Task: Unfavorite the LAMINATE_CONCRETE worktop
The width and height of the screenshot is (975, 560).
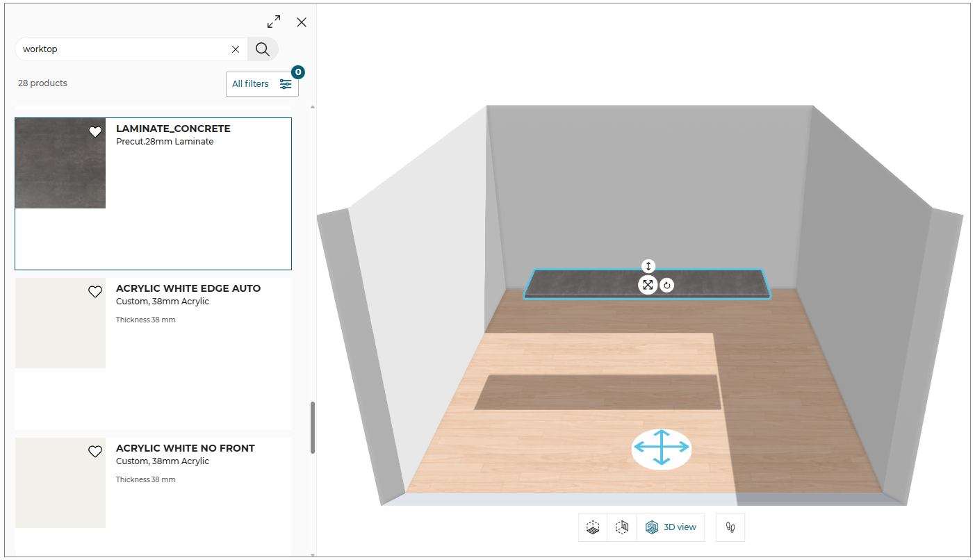Action: 95,132
